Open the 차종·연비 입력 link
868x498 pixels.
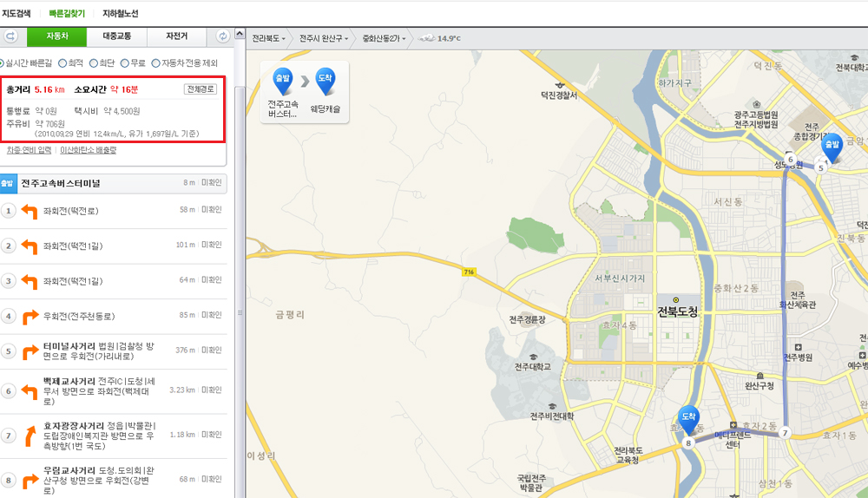point(29,150)
